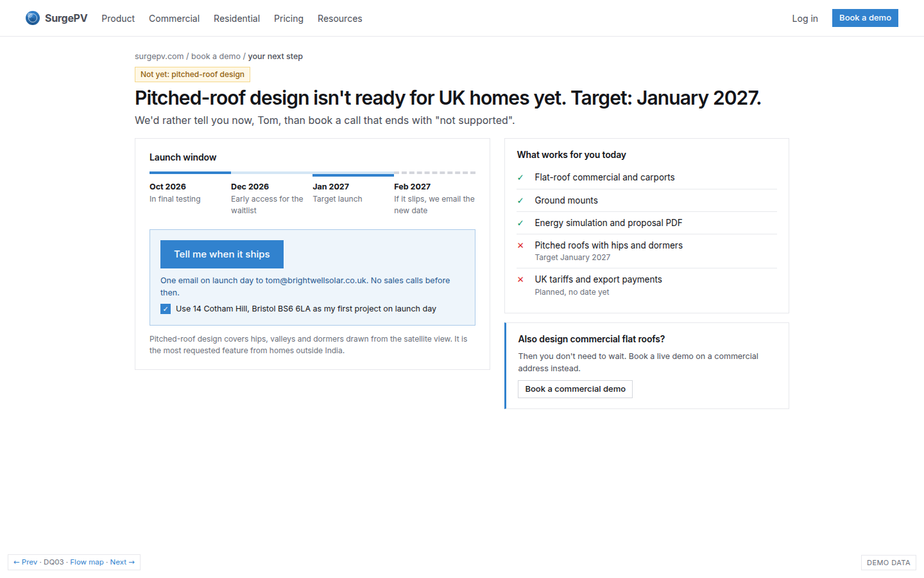Click the Log in link

(805, 19)
